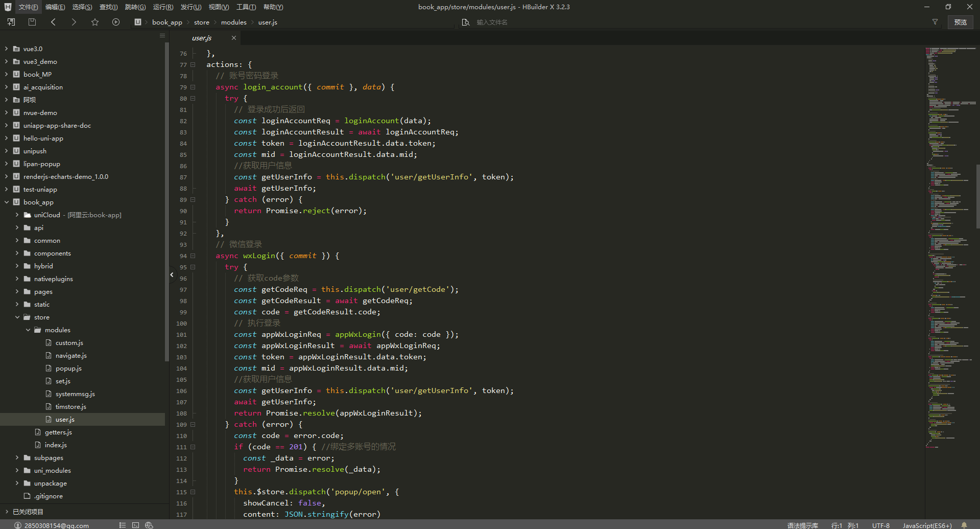Collapse the store folder
The height and width of the screenshot is (529, 980).
coord(17,317)
